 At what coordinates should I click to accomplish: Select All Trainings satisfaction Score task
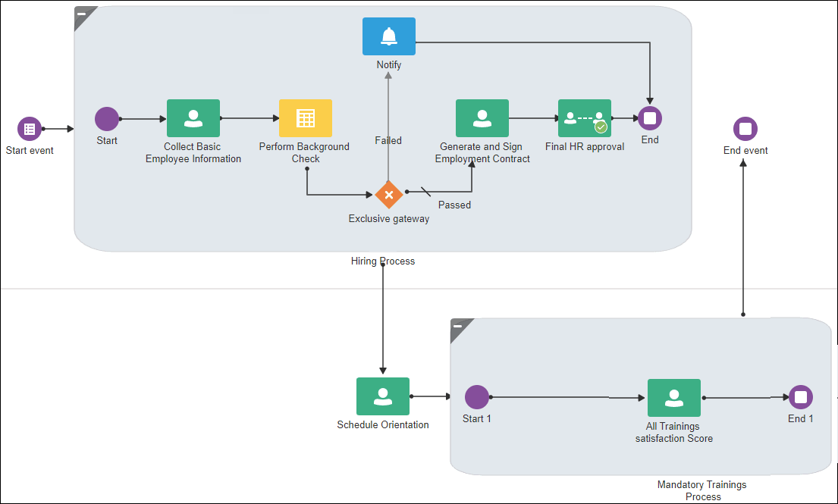(x=674, y=398)
